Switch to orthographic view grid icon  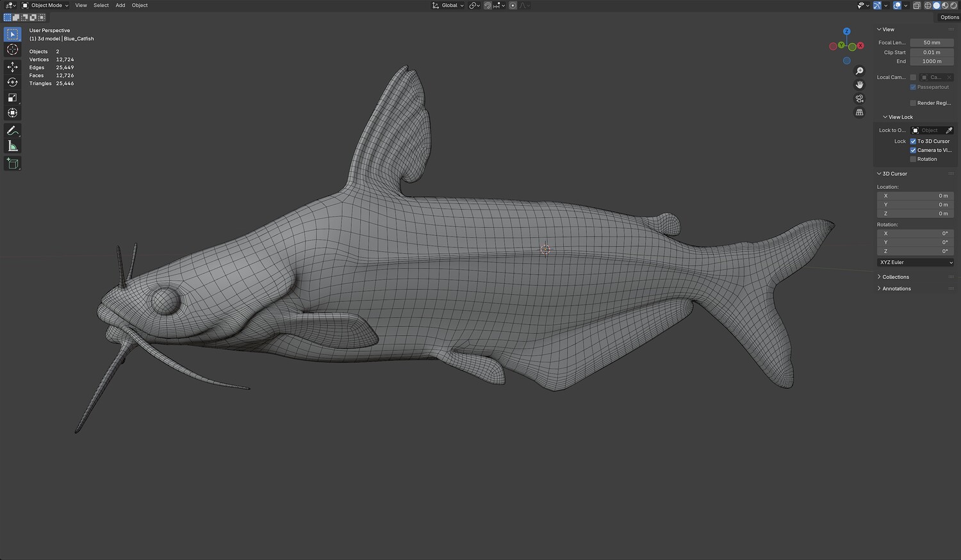pyautogui.click(x=859, y=112)
